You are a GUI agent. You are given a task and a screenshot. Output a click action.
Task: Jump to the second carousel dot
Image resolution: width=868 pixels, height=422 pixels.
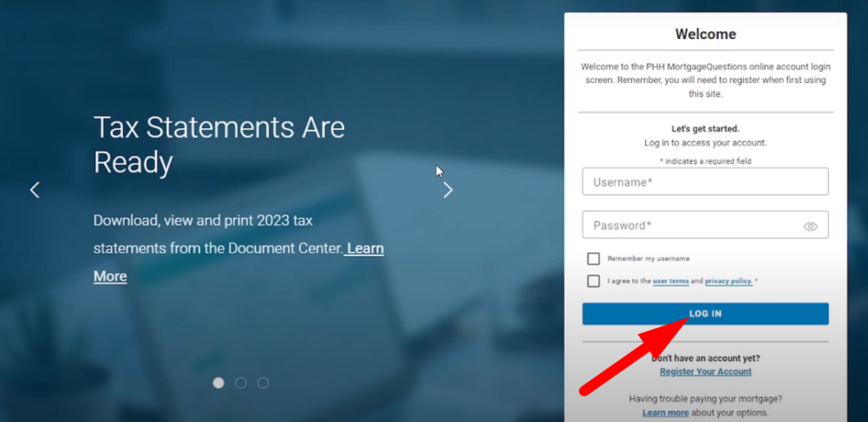pos(241,383)
